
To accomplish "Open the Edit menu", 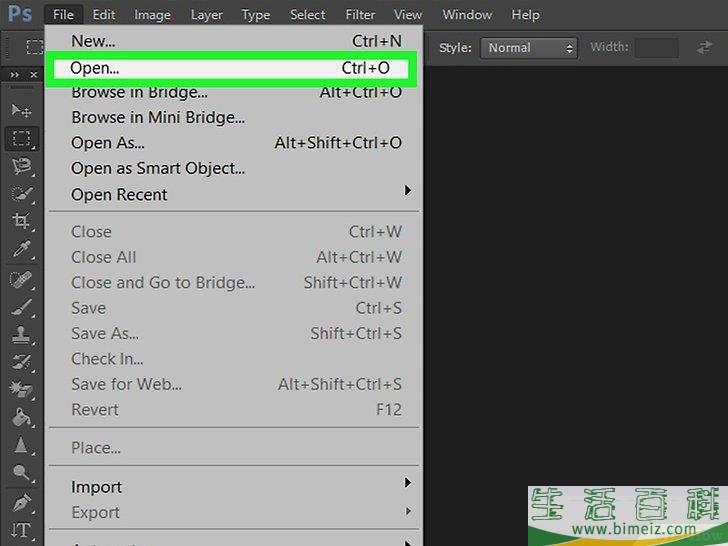I will pyautogui.click(x=104, y=15).
